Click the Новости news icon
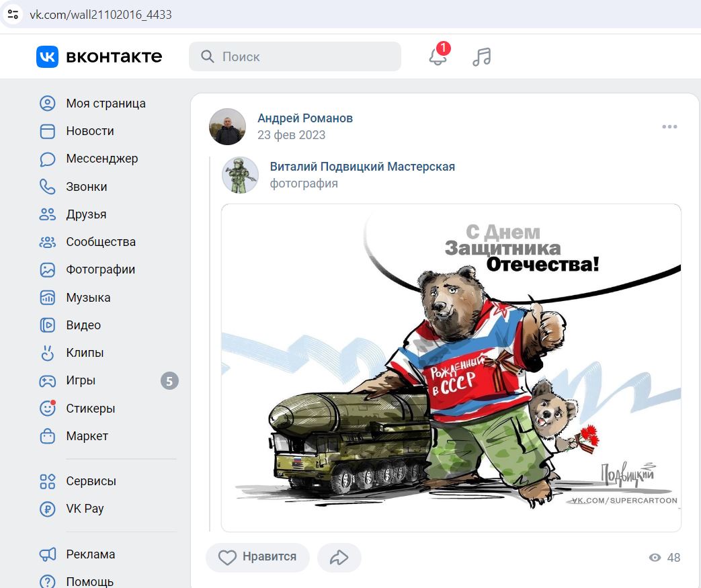This screenshot has height=588, width=701. [x=48, y=131]
